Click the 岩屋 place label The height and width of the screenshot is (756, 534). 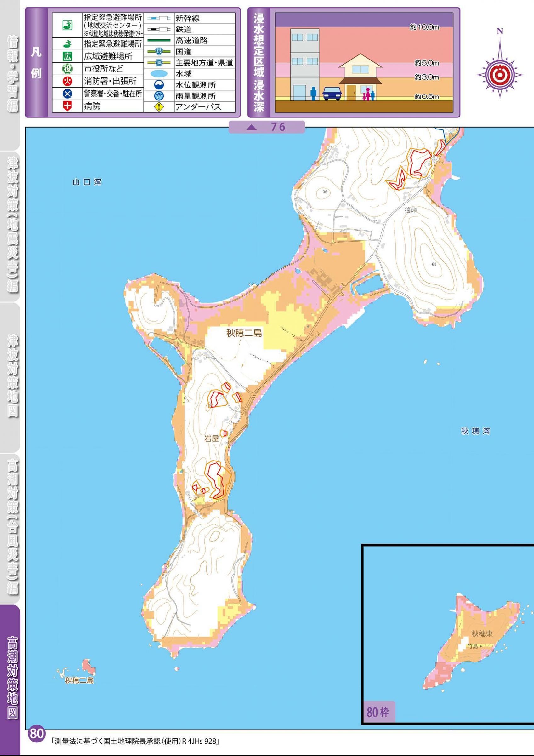[x=212, y=439]
